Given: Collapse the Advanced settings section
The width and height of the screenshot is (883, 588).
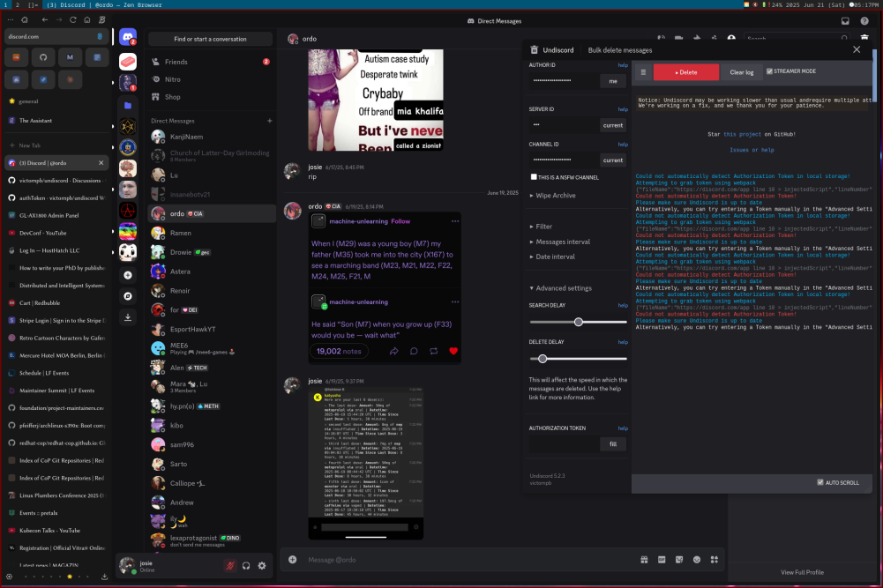Looking at the screenshot, I should click(x=565, y=288).
